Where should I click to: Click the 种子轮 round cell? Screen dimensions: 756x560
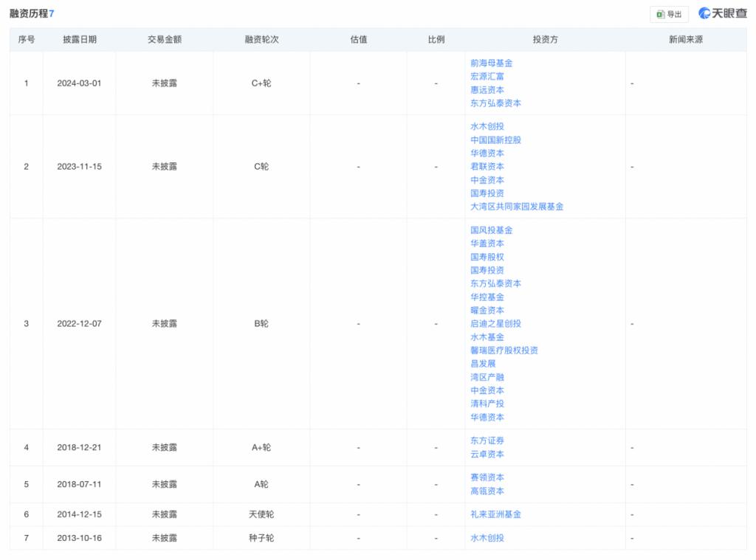(x=261, y=539)
